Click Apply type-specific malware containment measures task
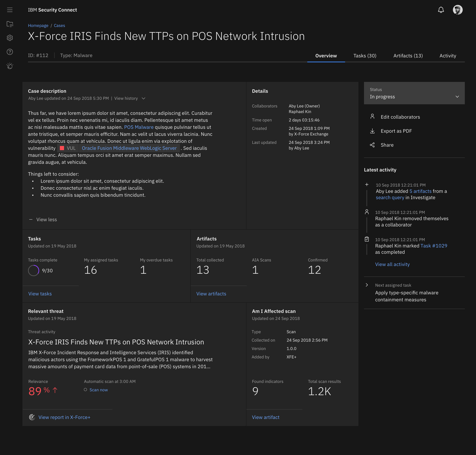 407,296
